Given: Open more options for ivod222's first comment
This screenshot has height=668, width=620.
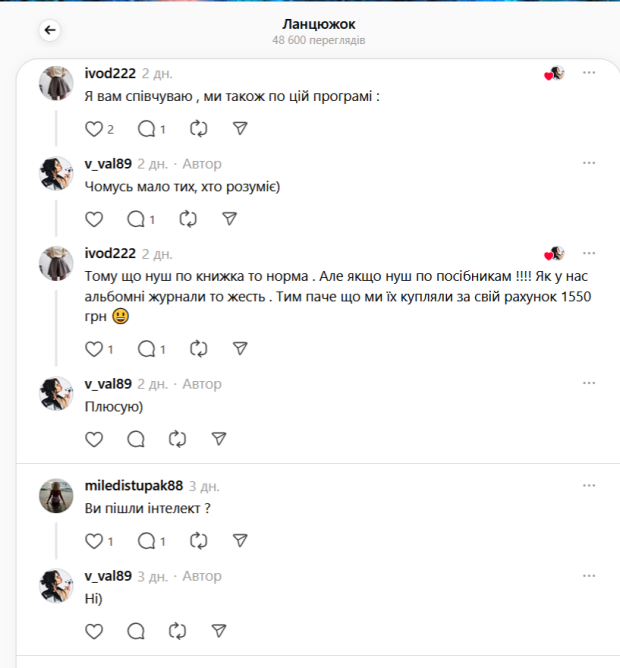Looking at the screenshot, I should [589, 73].
